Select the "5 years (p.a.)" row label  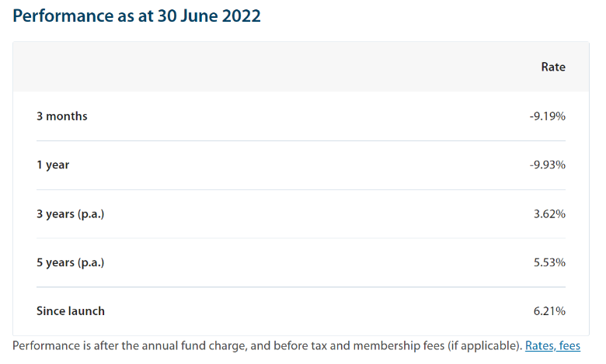pos(70,262)
